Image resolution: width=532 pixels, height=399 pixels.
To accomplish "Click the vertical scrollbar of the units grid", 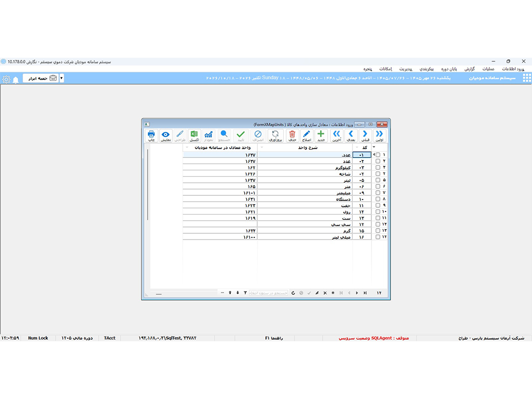I will tap(147, 185).
